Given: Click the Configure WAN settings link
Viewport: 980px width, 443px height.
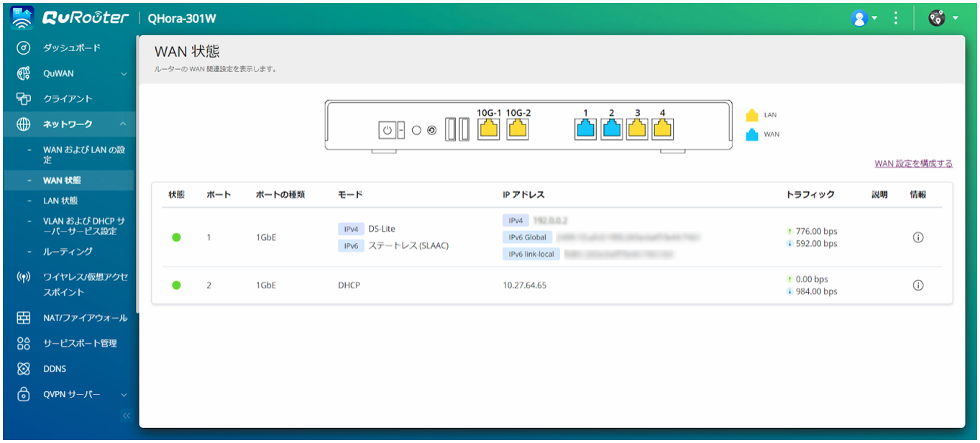Looking at the screenshot, I should tap(913, 164).
